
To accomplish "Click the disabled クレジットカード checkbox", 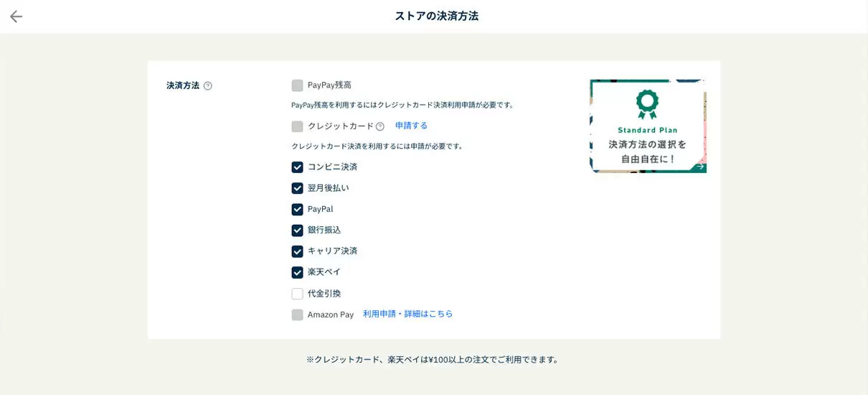I will pos(297,126).
